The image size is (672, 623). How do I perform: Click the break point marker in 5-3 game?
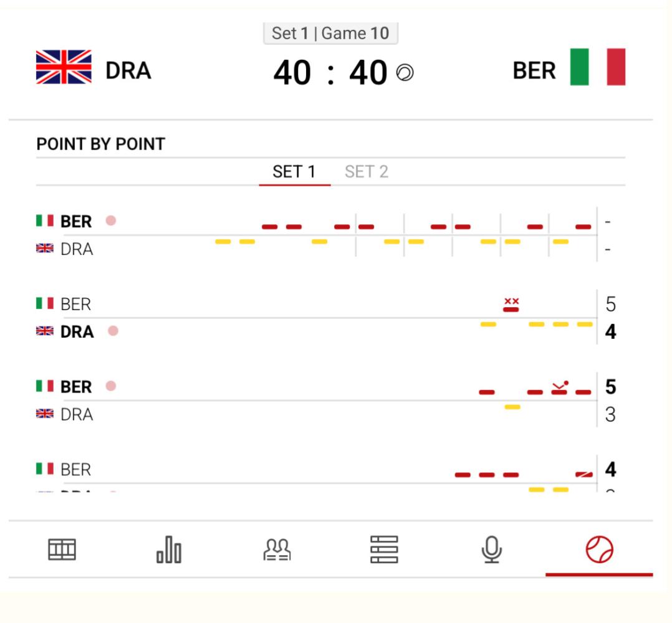560,386
